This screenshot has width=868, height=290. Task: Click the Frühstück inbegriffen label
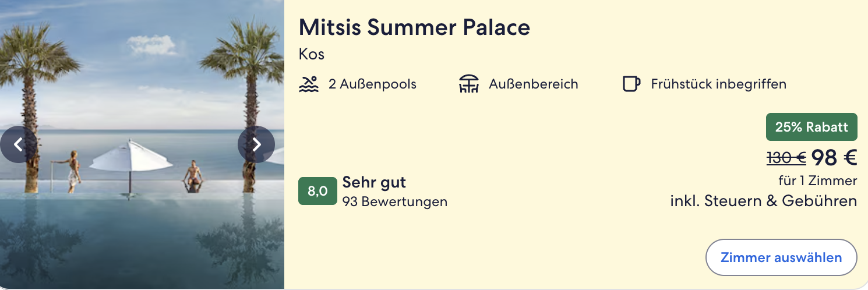pos(718,84)
